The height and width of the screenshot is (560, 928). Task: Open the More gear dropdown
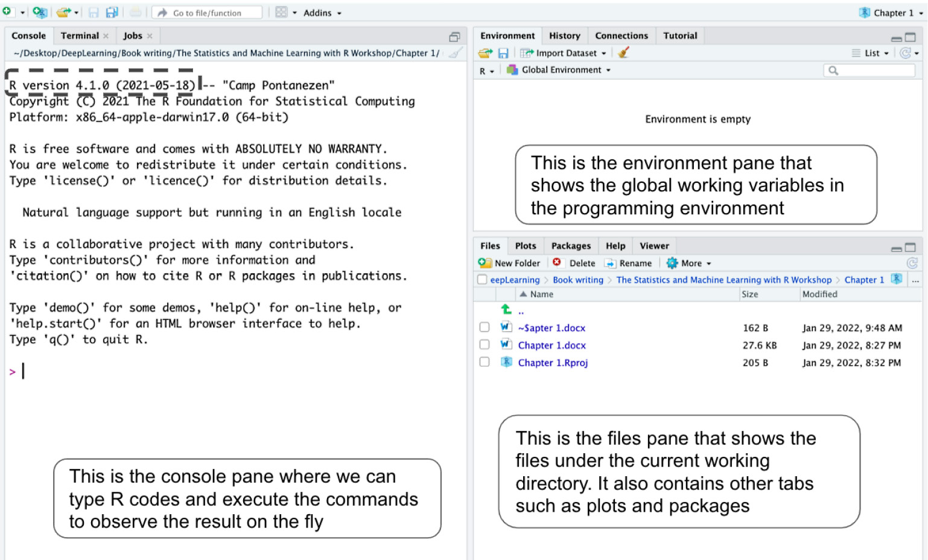click(x=688, y=263)
